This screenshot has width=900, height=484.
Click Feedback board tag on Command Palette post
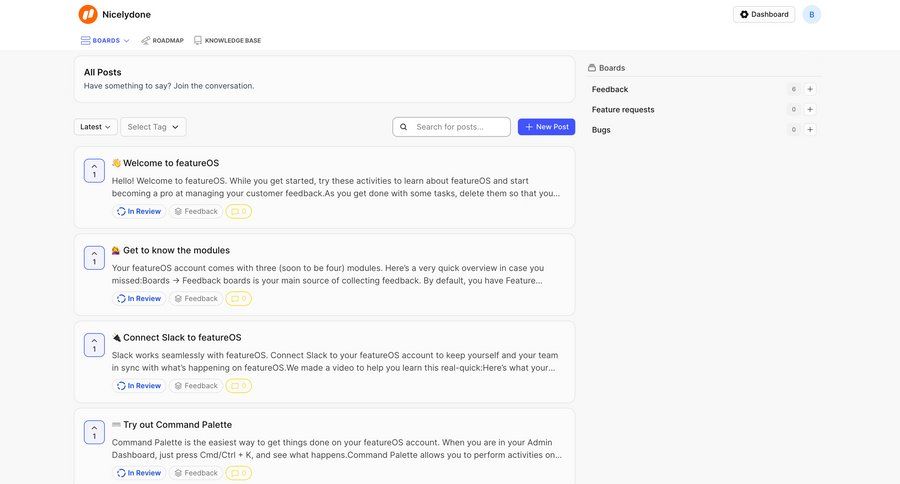[x=196, y=473]
